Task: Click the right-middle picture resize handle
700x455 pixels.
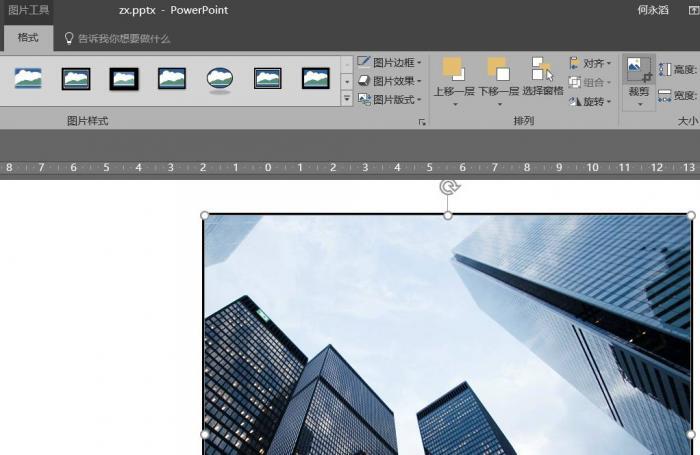Action: (691, 434)
